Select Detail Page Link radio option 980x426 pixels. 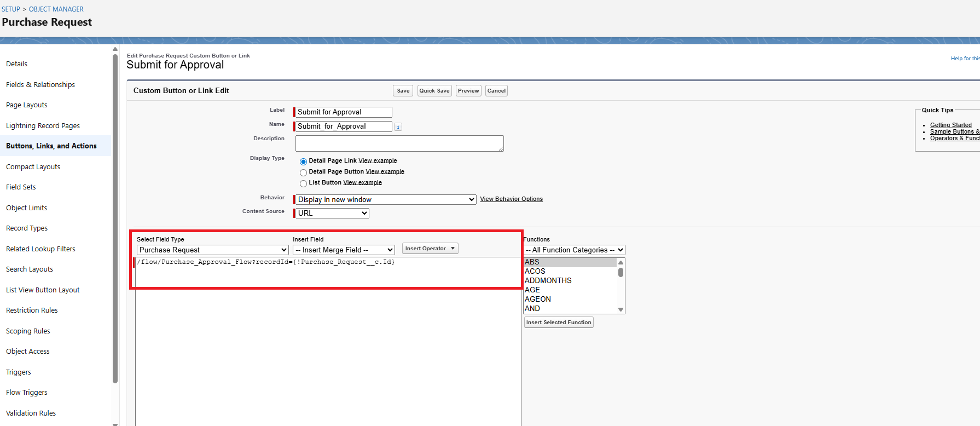coord(303,162)
